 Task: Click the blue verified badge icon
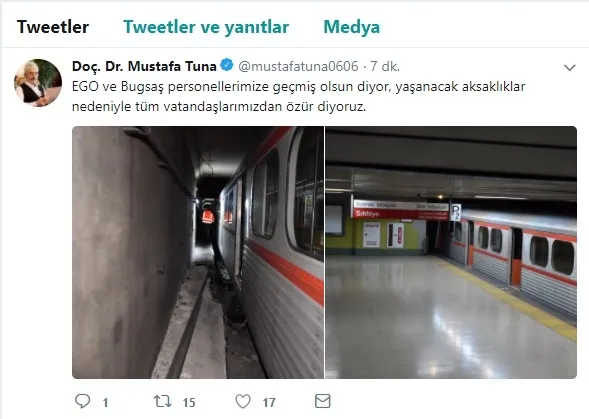pyautogui.click(x=227, y=65)
